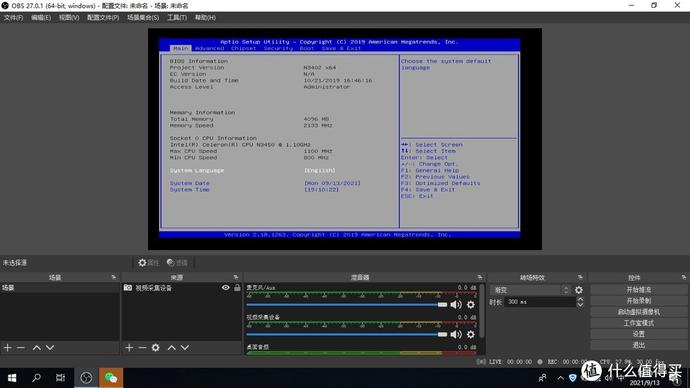Move the scene down in the scenes list
Image resolution: width=690 pixels, height=388 pixels.
point(50,348)
